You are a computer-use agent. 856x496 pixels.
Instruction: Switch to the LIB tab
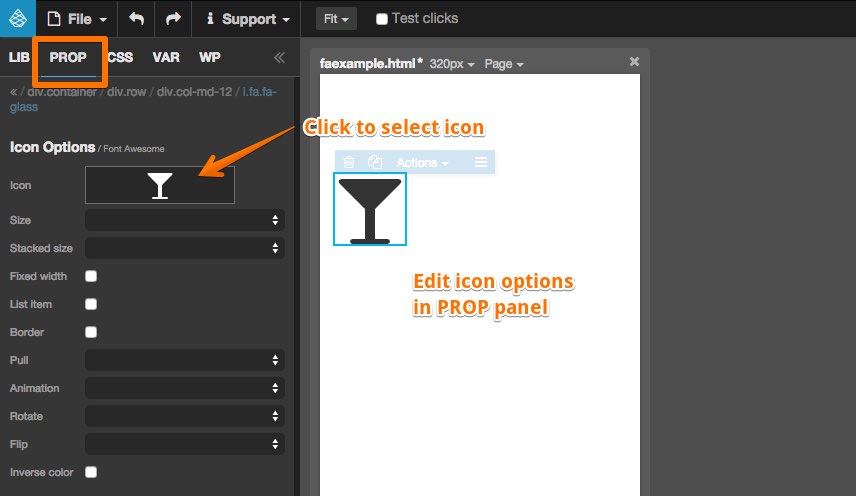pyautogui.click(x=19, y=57)
